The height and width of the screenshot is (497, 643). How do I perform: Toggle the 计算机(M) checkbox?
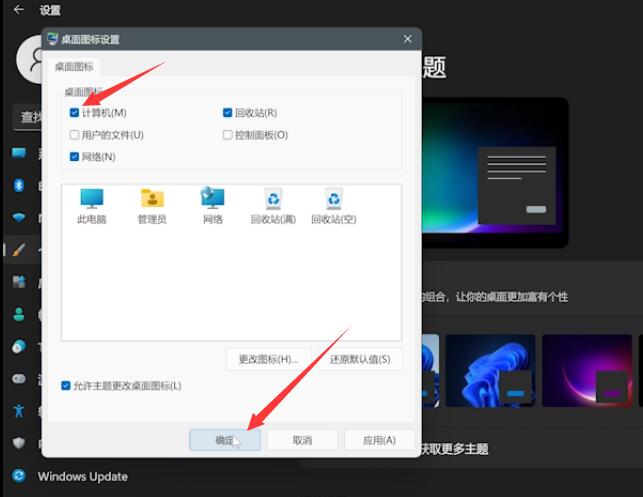point(74,112)
